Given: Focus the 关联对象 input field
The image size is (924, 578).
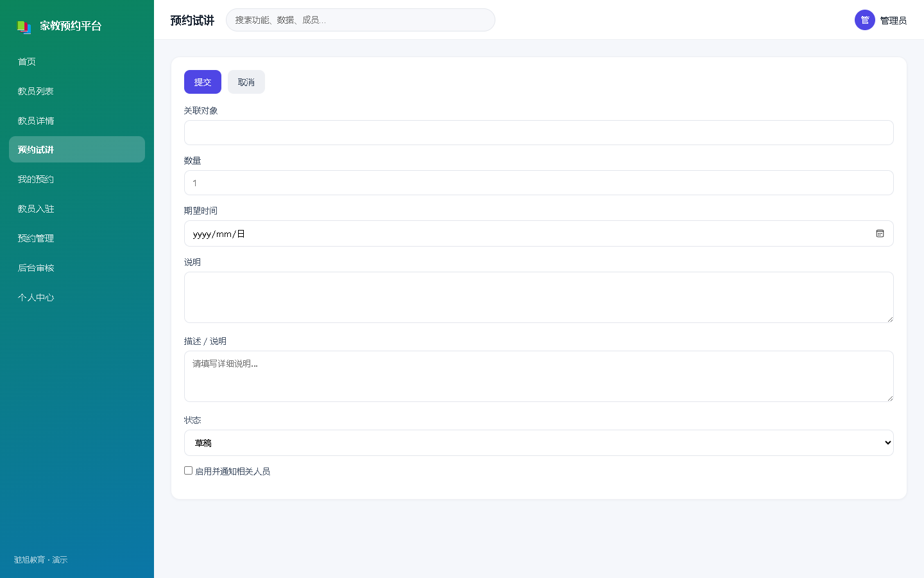Looking at the screenshot, I should coord(538,133).
